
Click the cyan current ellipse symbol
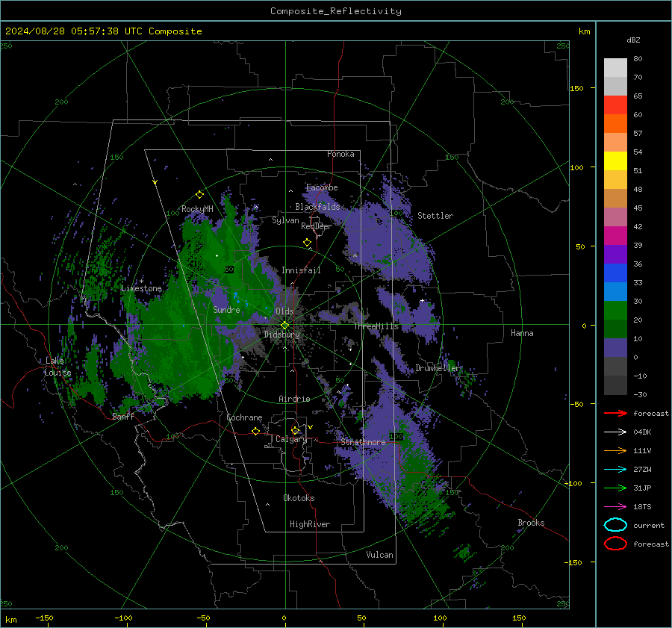pyautogui.click(x=615, y=525)
